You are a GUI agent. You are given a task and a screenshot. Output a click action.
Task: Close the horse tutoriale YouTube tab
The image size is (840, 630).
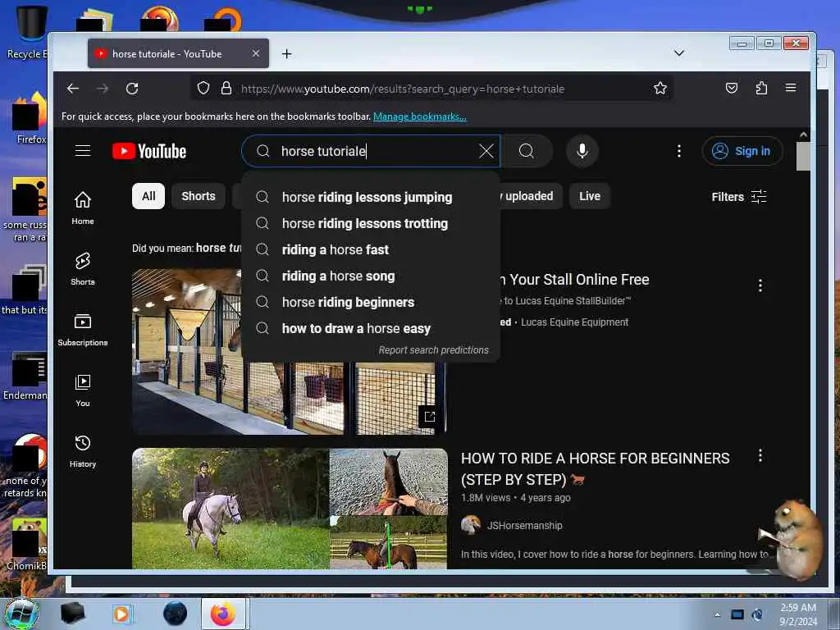(256, 53)
